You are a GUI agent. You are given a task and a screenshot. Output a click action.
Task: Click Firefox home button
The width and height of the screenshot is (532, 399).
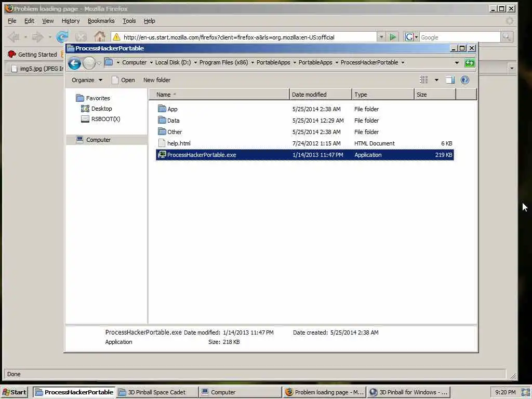click(100, 36)
